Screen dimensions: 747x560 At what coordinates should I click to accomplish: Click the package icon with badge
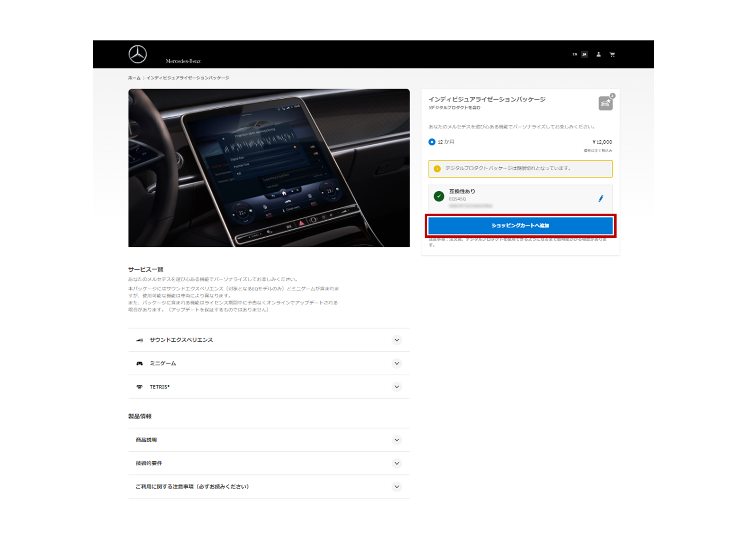coord(605,103)
